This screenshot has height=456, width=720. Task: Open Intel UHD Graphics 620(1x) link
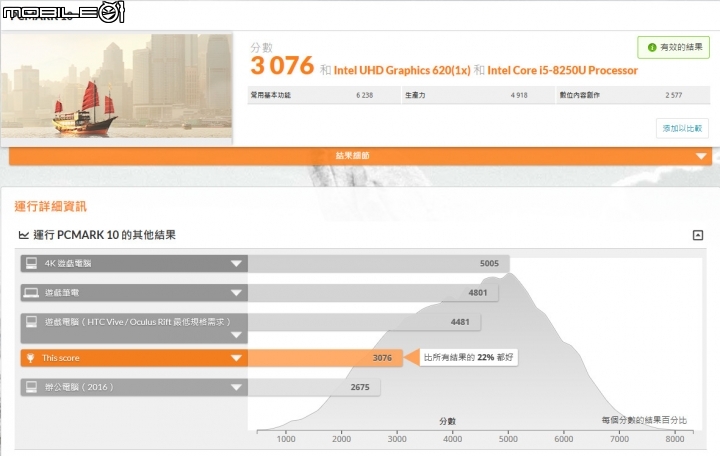[402, 70]
